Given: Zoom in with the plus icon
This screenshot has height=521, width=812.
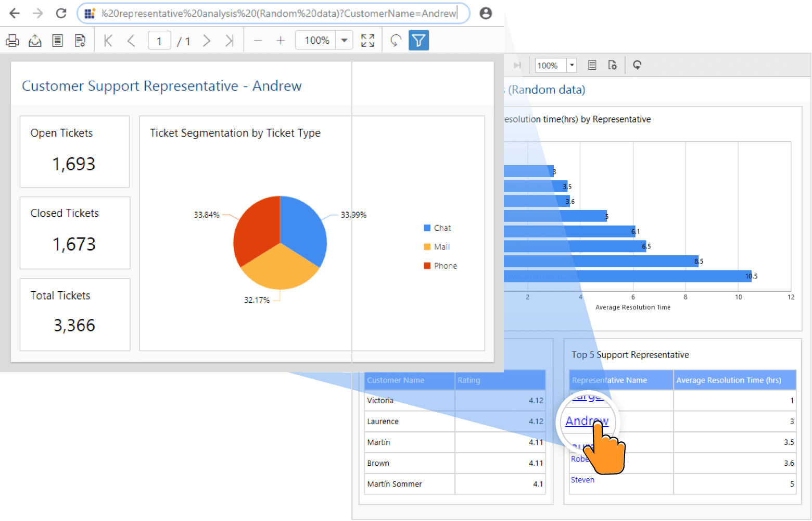Looking at the screenshot, I should (281, 41).
